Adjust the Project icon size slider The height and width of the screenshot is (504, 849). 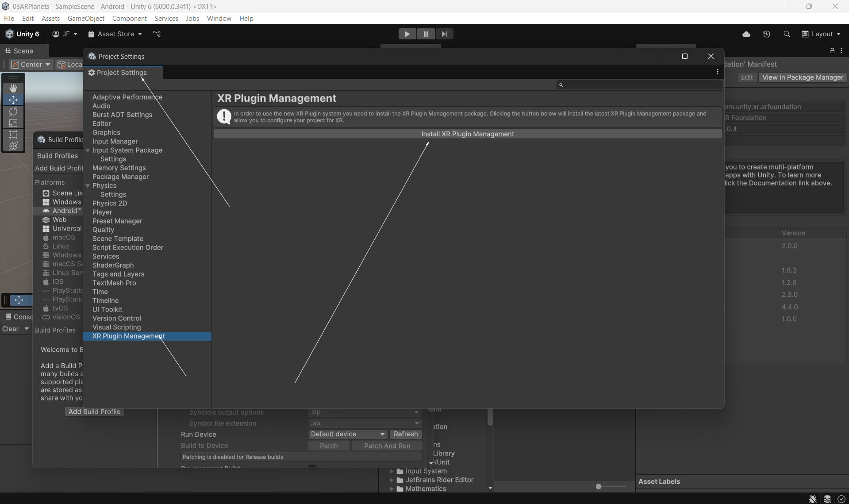point(599,487)
